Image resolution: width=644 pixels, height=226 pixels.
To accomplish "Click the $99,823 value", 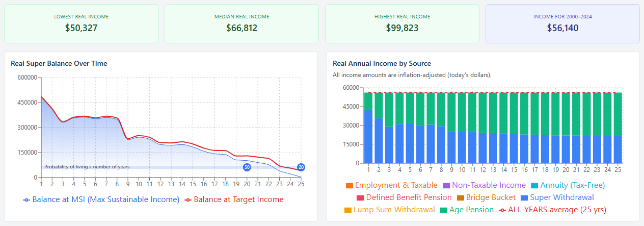I will 402,29.
